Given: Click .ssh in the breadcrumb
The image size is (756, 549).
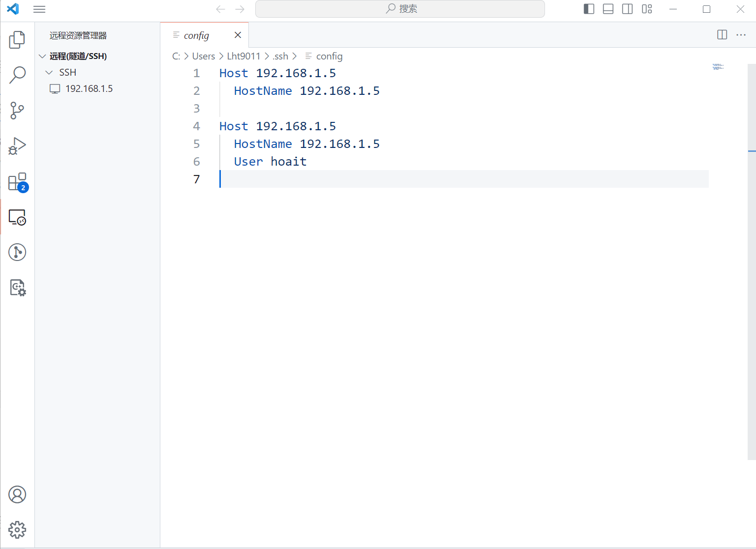Looking at the screenshot, I should click(x=280, y=56).
